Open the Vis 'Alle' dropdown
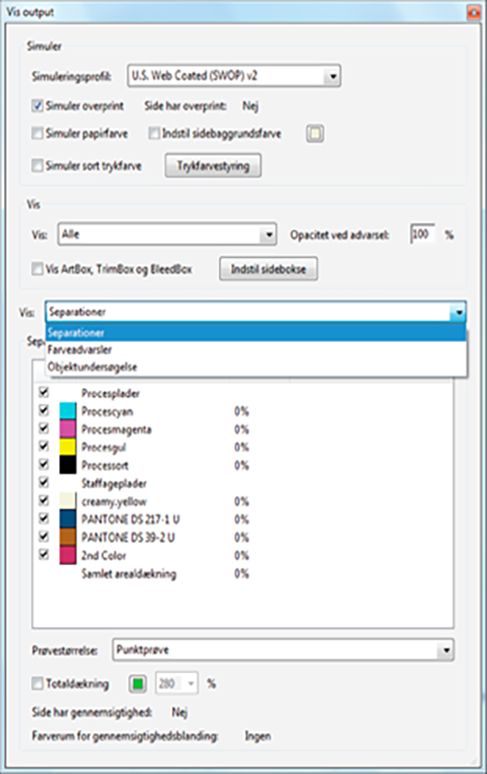Viewport: 487px width, 774px height. tap(167, 234)
